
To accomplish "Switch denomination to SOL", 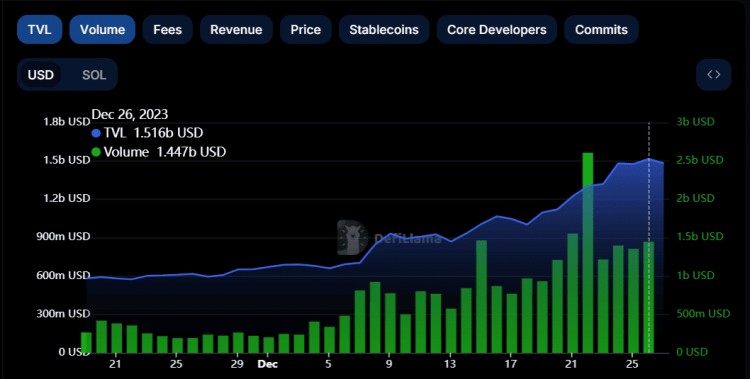I will (x=94, y=75).
